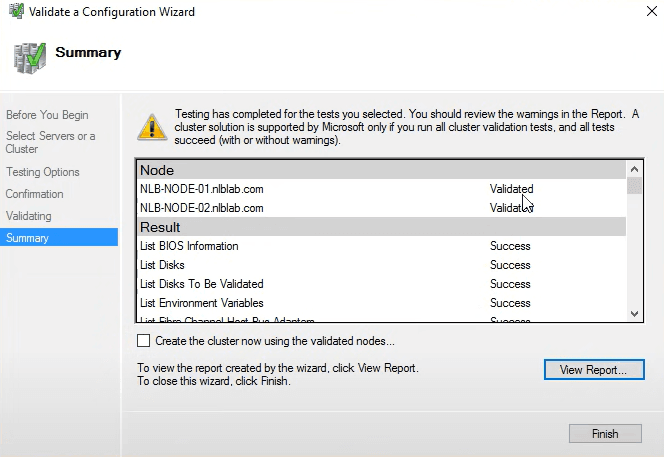Screen dimensions: 664x457
Task: Select the highlighted Summary step
Action: [x=27, y=238]
